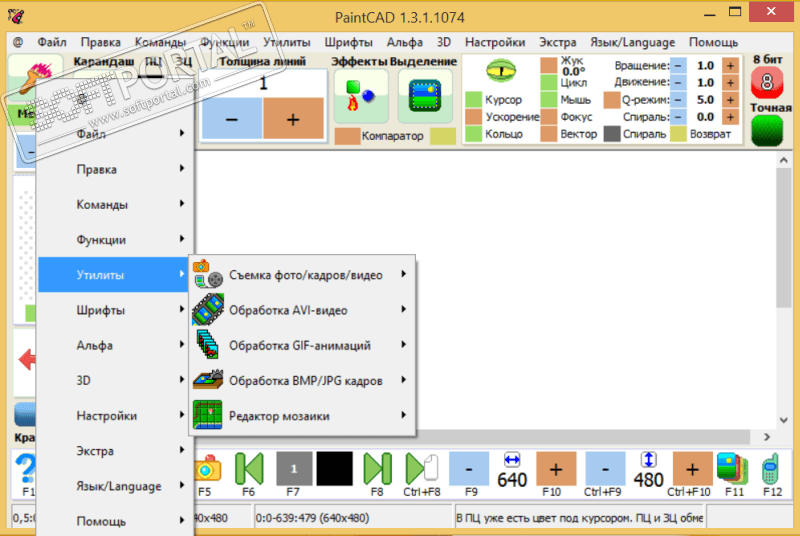Click the yellow swatch right of Компаратор
The image size is (800, 536).
tap(443, 136)
